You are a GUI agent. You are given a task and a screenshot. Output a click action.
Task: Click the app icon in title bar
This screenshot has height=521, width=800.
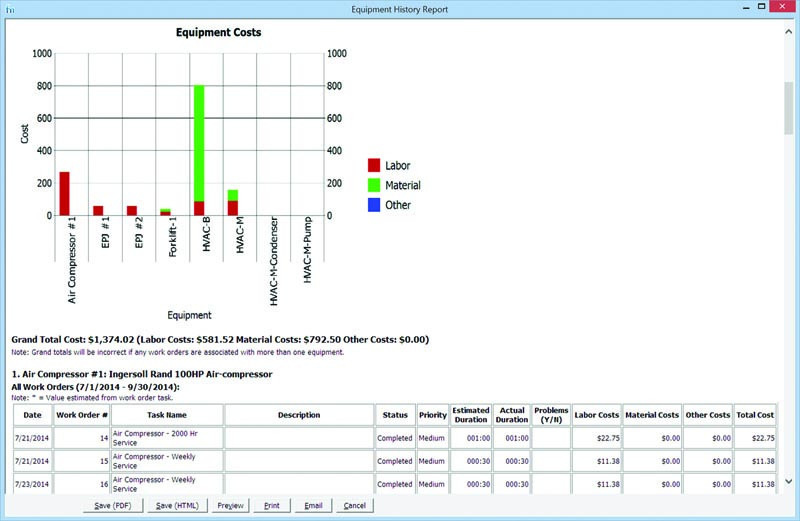coord(10,9)
